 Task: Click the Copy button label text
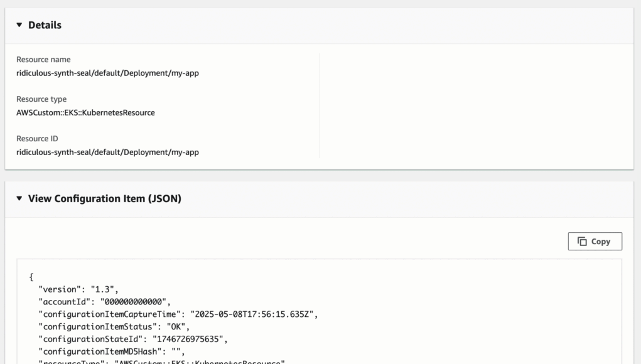coord(600,242)
